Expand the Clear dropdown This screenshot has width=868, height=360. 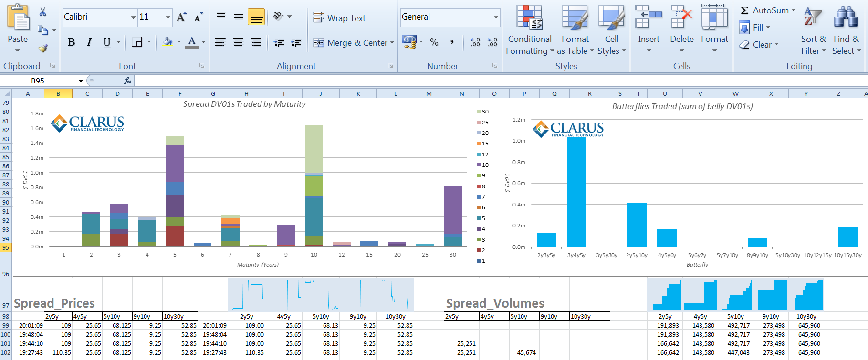click(x=776, y=44)
